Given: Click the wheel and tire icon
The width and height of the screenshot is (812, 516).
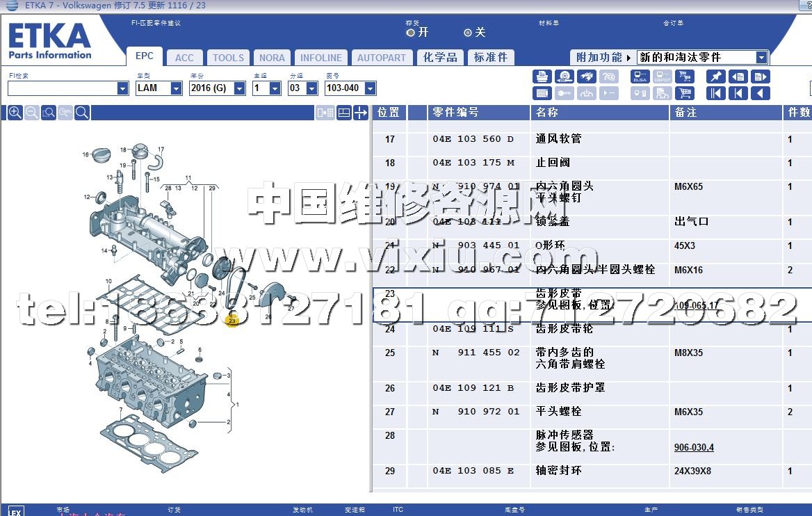Looking at the screenshot, I should tap(565, 76).
